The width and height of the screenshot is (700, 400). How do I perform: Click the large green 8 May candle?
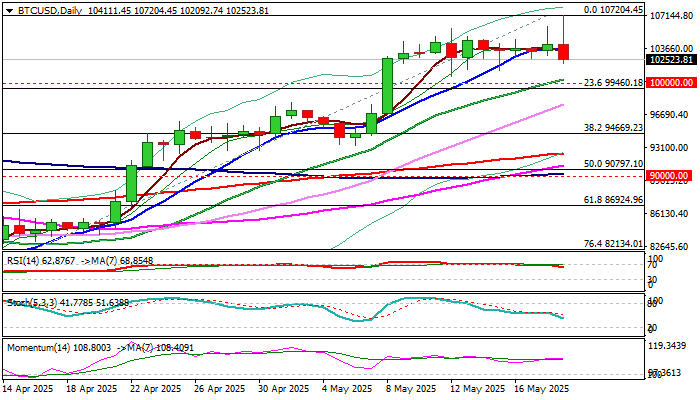(388, 85)
